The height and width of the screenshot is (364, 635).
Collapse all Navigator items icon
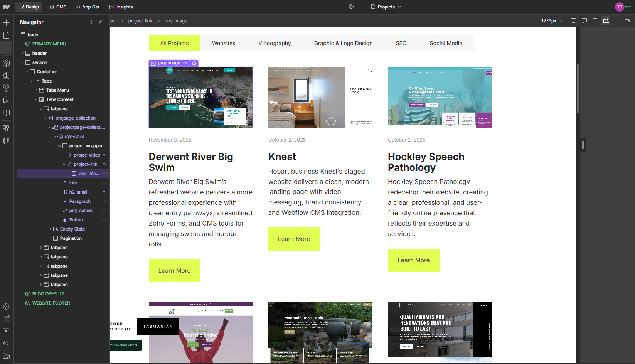91,22
